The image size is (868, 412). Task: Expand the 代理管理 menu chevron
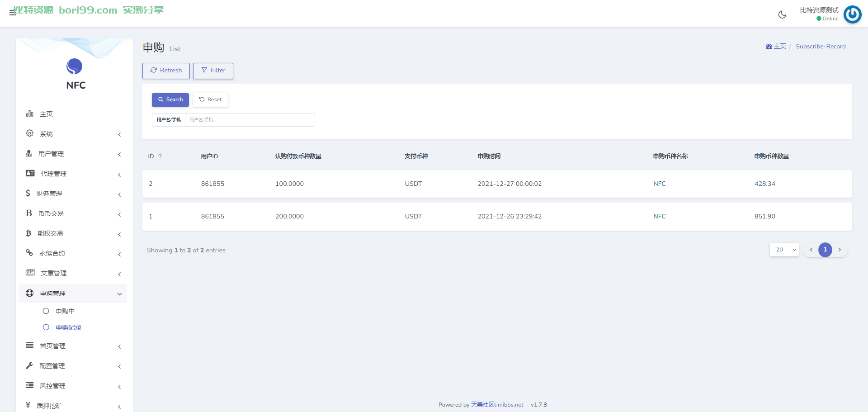(x=119, y=175)
